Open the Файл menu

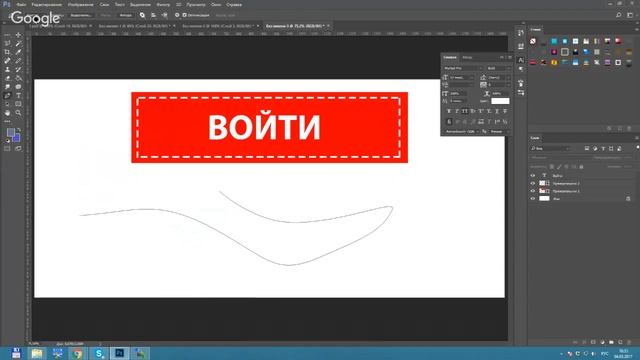click(x=22, y=4)
